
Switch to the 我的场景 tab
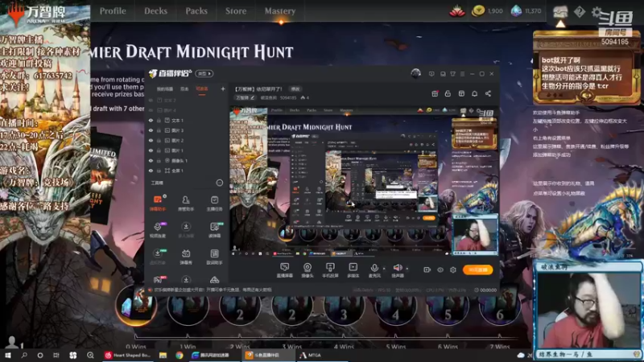(165, 89)
